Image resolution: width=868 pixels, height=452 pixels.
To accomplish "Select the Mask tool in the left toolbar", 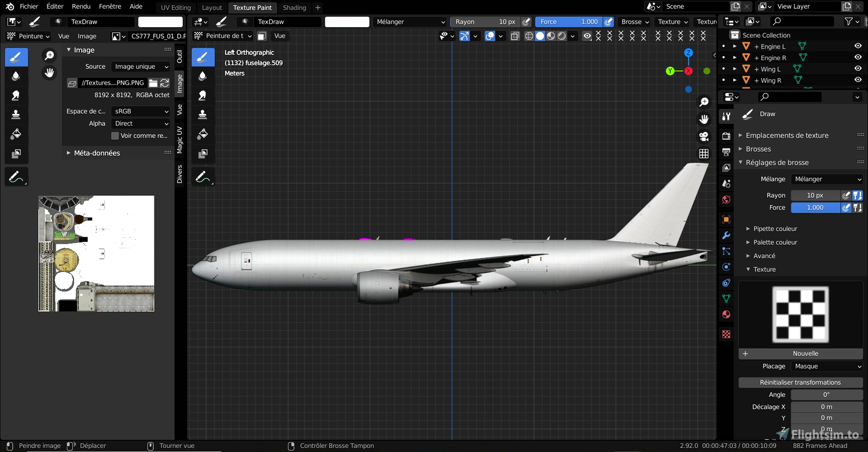I will point(16,153).
